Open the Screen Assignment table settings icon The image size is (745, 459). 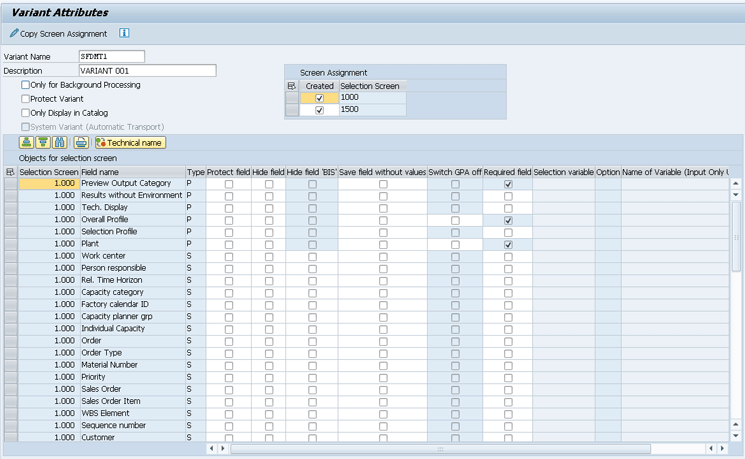(x=292, y=86)
